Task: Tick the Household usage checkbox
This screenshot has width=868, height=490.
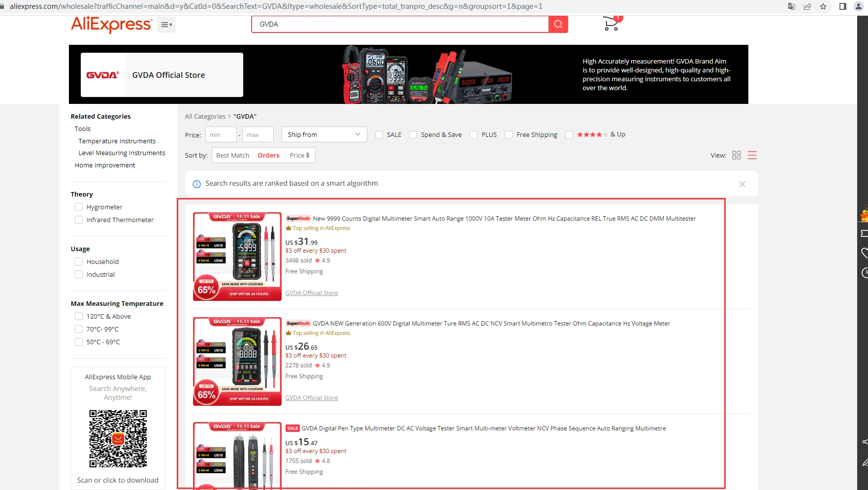Action: 79,261
